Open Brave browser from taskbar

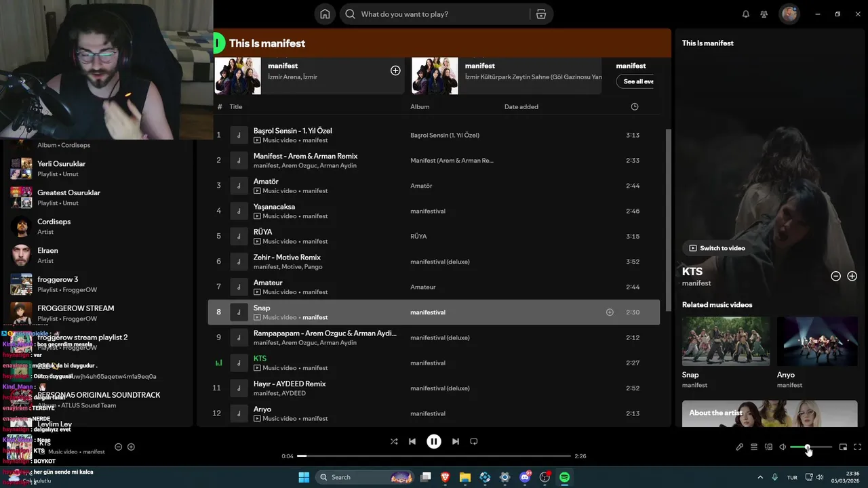(446, 477)
